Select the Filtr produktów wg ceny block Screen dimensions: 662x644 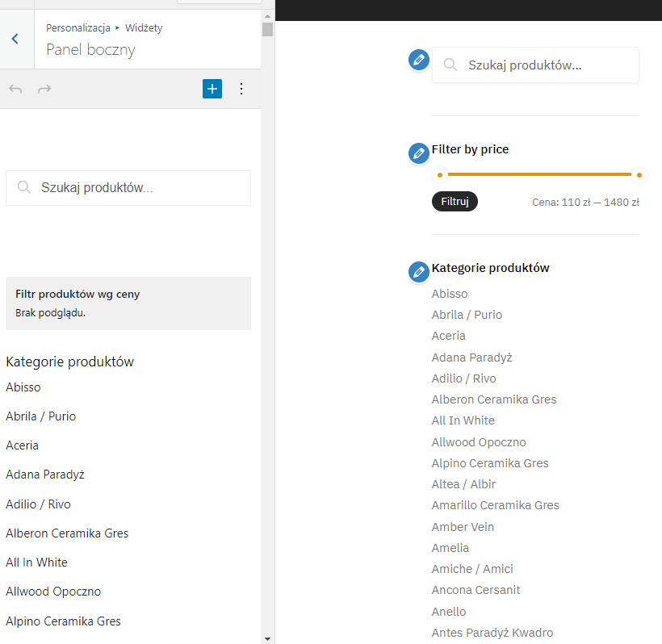pos(128,303)
